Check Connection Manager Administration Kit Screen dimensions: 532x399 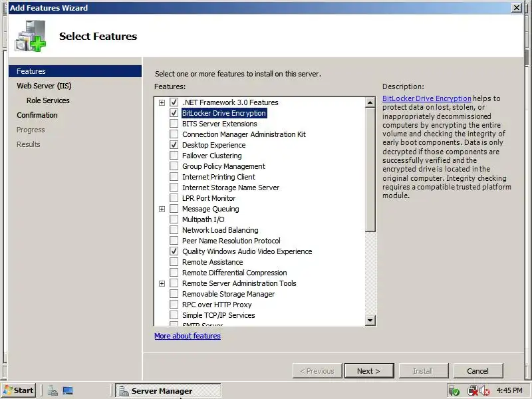(x=174, y=134)
